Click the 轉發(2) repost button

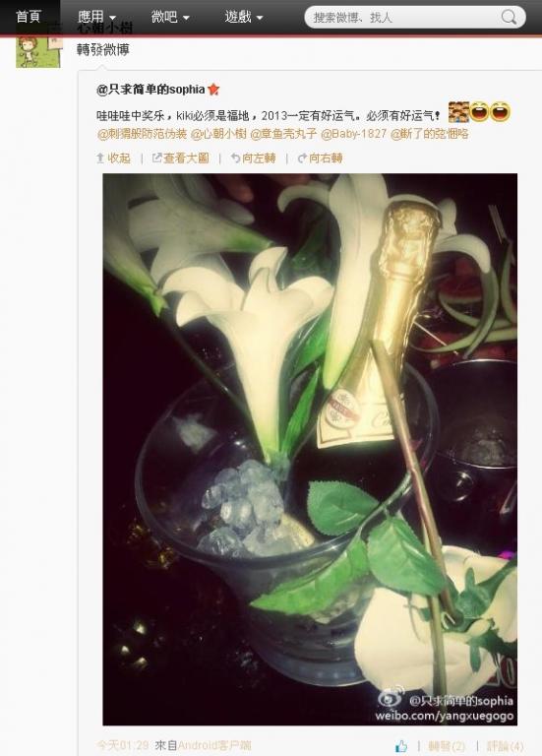click(x=447, y=746)
